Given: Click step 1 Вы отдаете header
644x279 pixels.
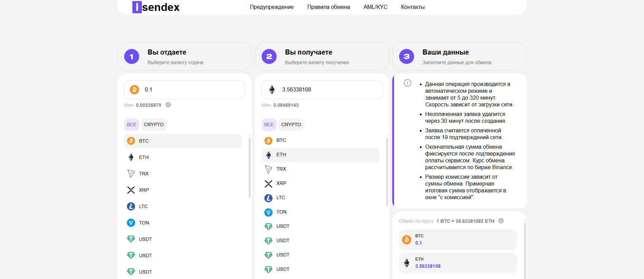Looking at the screenshot, I should click(185, 56).
